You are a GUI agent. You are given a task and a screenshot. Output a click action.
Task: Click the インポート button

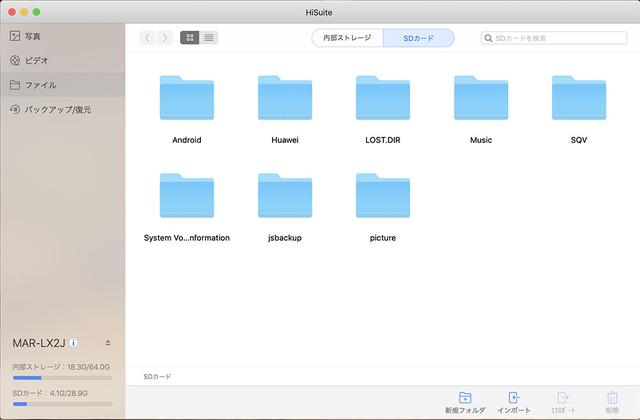click(514, 402)
